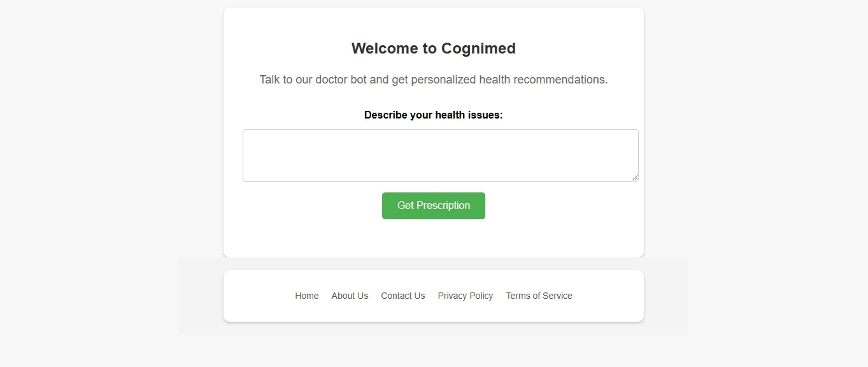Open the Contact Us footer link
Screen dimensions: 868x367
click(x=403, y=296)
